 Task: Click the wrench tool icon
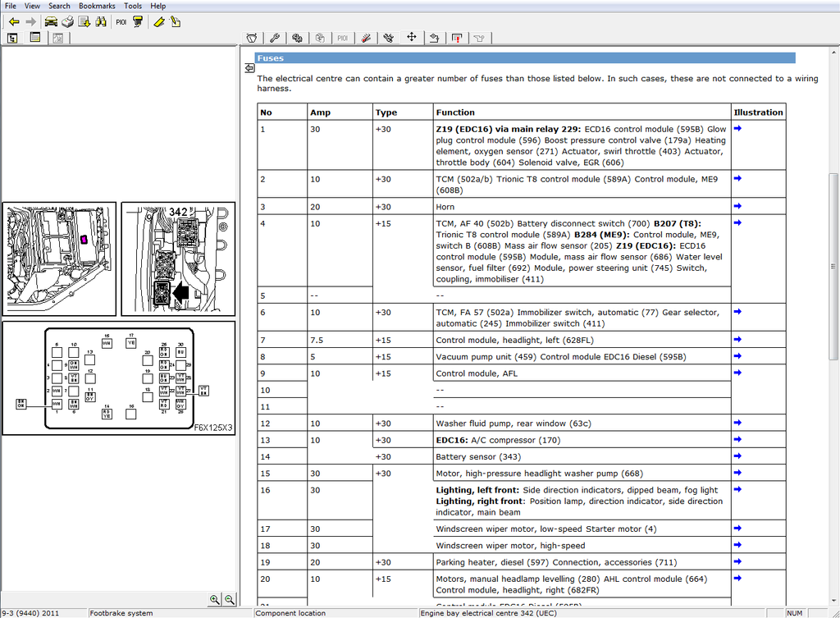(275, 38)
